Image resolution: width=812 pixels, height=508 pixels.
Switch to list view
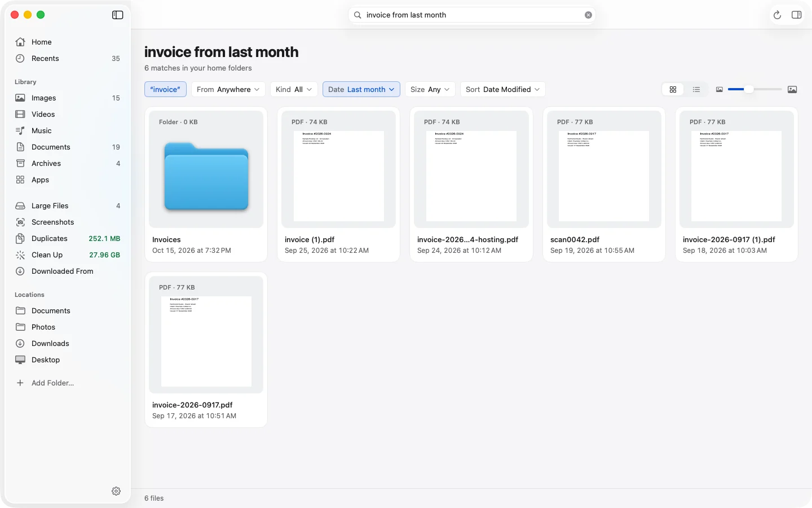click(696, 89)
